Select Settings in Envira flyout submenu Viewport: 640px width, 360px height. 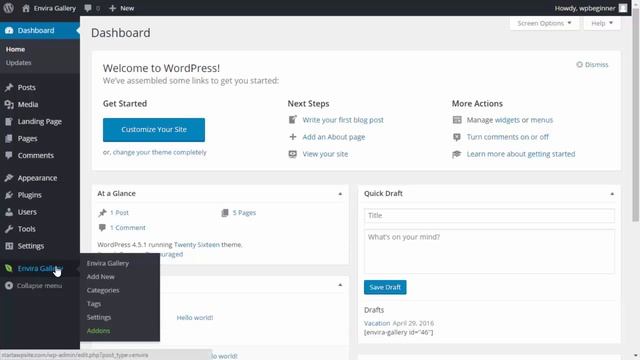tap(99, 317)
